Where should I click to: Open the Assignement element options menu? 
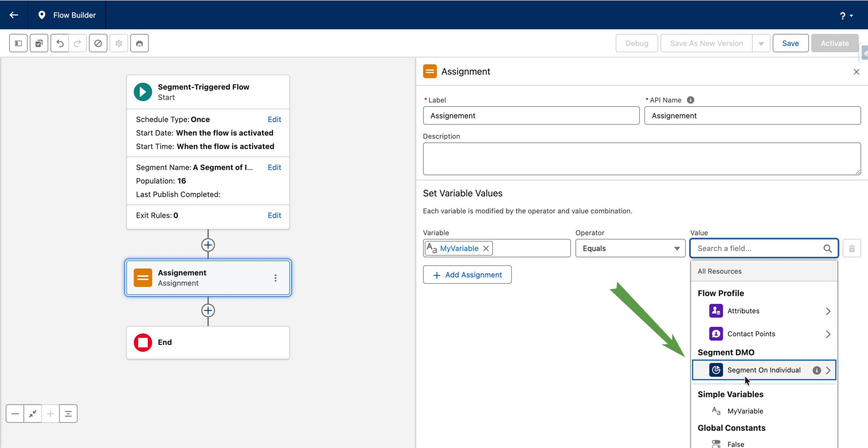click(275, 278)
